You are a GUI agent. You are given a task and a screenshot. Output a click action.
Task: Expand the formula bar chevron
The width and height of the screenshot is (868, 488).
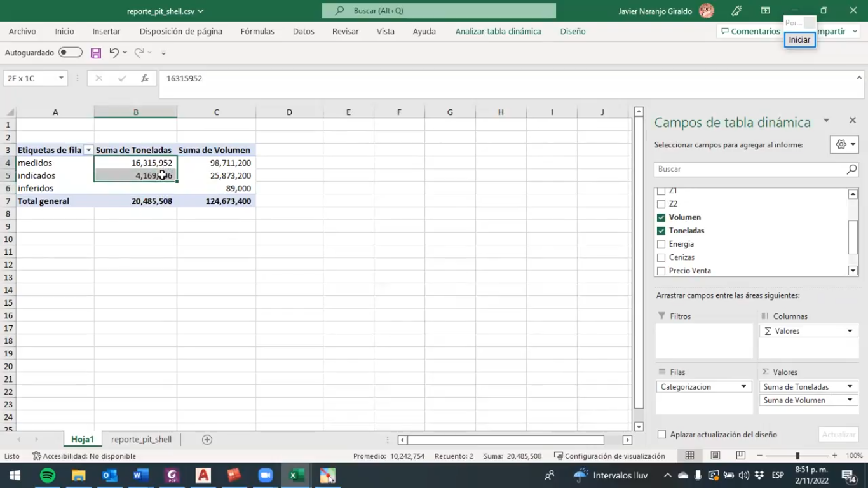(x=859, y=78)
